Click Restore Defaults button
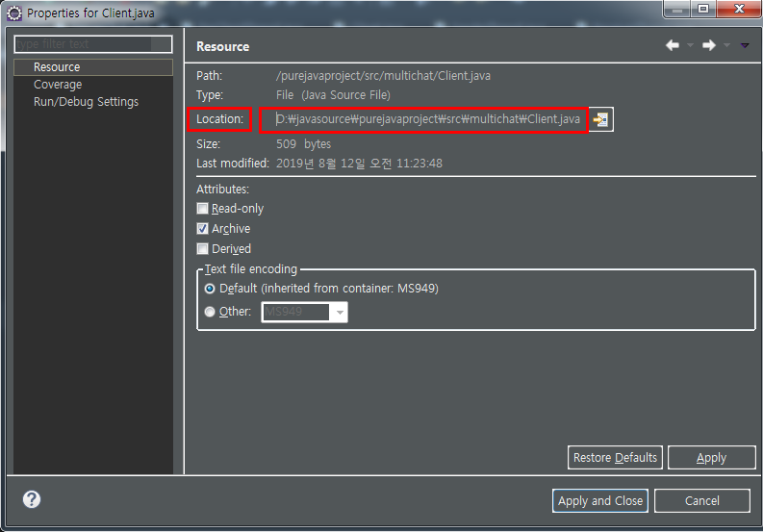763x532 pixels. [x=615, y=458]
